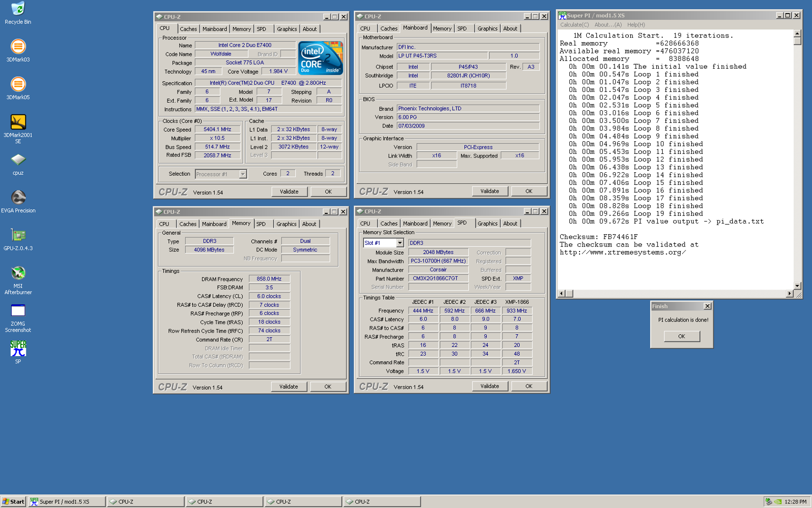Image resolution: width=812 pixels, height=508 pixels.
Task: Click the Southbridge 82801JR (ICH10R) field
Action: (468, 76)
